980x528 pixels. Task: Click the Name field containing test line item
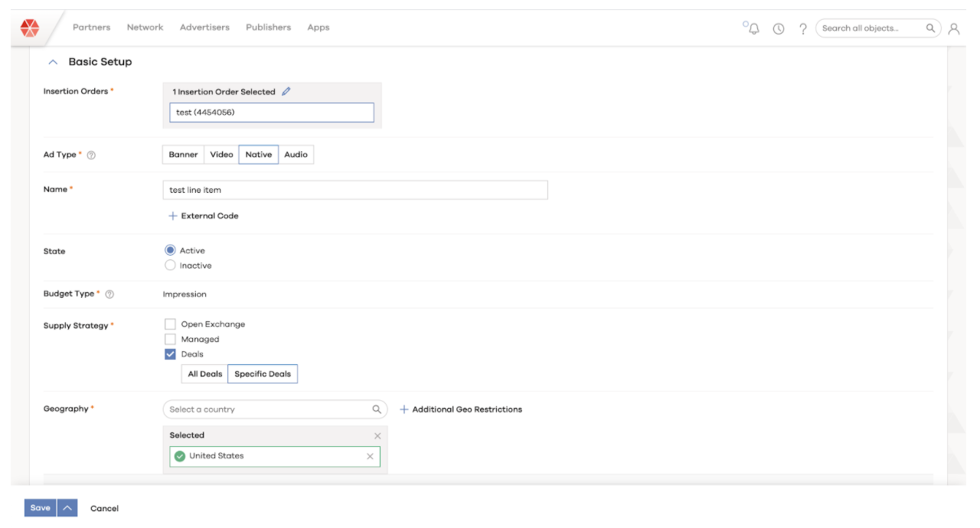[x=355, y=190]
